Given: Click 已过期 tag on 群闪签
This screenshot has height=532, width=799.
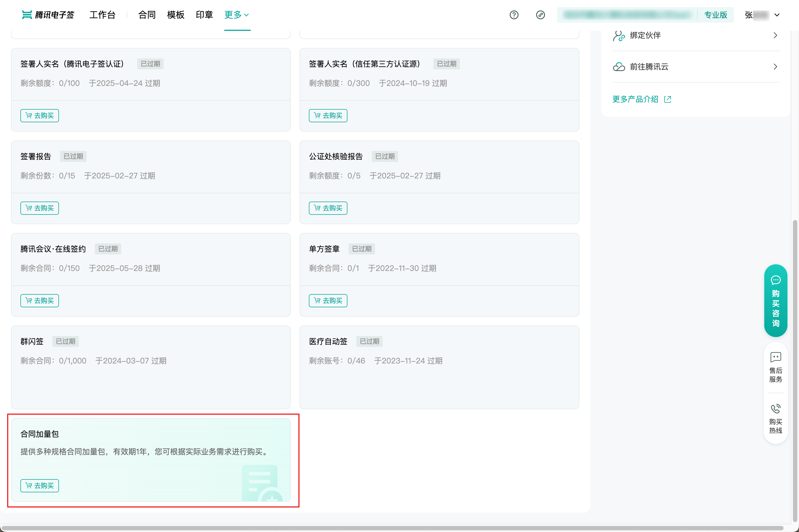Looking at the screenshot, I should (66, 341).
